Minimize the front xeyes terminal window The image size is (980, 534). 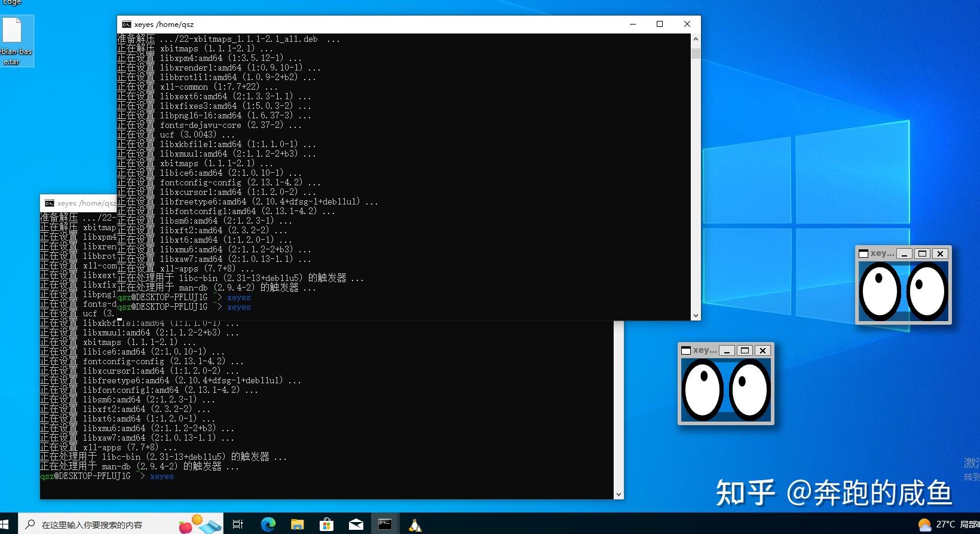point(633,25)
